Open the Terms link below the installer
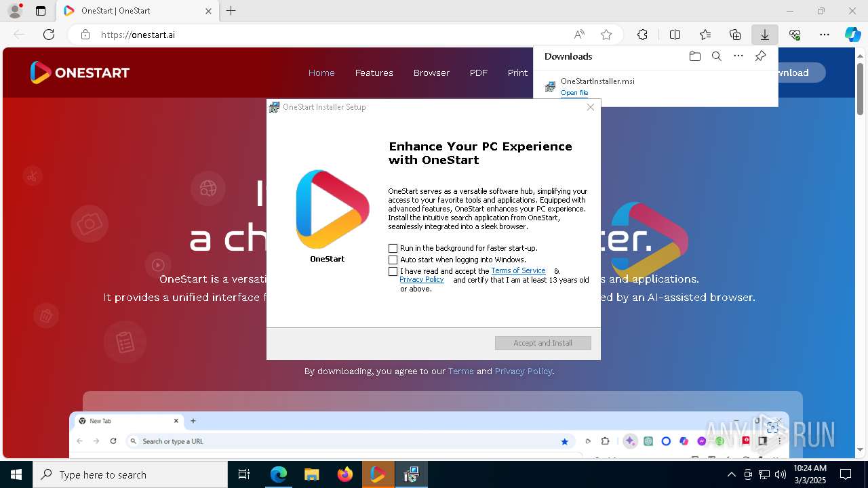 460,371
